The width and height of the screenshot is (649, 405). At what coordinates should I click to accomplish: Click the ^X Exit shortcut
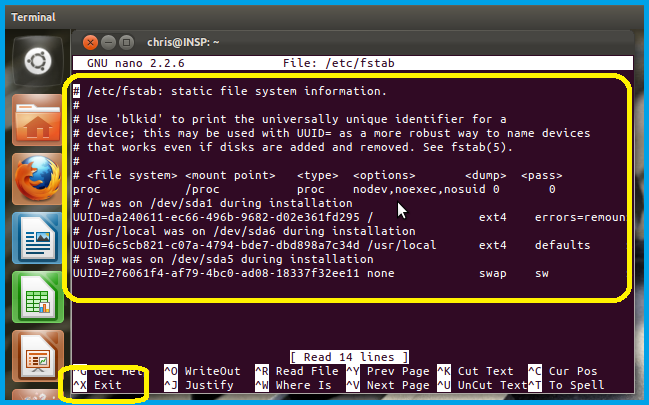pos(97,385)
